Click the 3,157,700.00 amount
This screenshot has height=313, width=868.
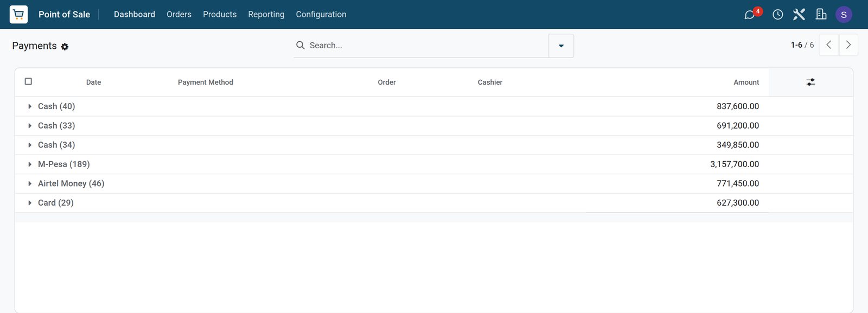[735, 164]
